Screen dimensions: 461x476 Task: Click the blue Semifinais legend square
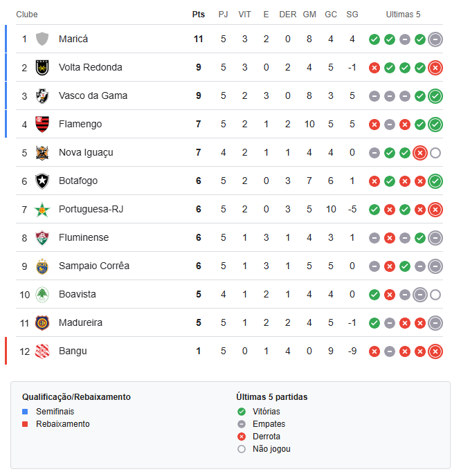pyautogui.click(x=25, y=412)
